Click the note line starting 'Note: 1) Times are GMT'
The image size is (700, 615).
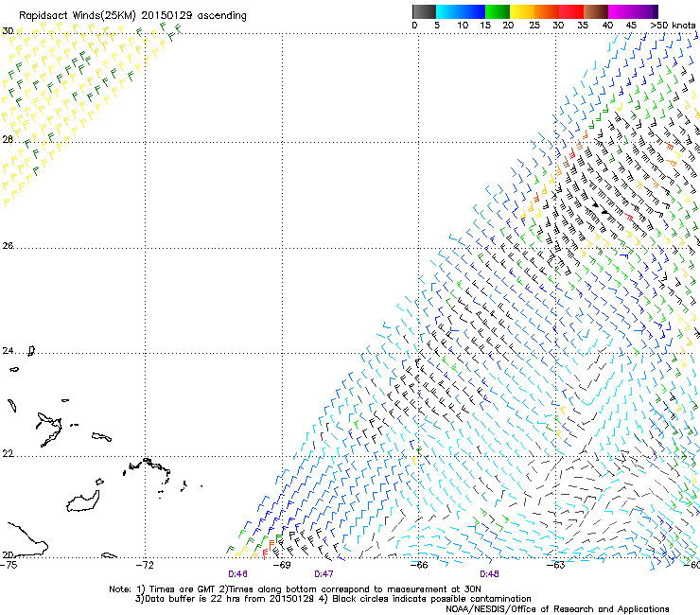click(x=295, y=589)
